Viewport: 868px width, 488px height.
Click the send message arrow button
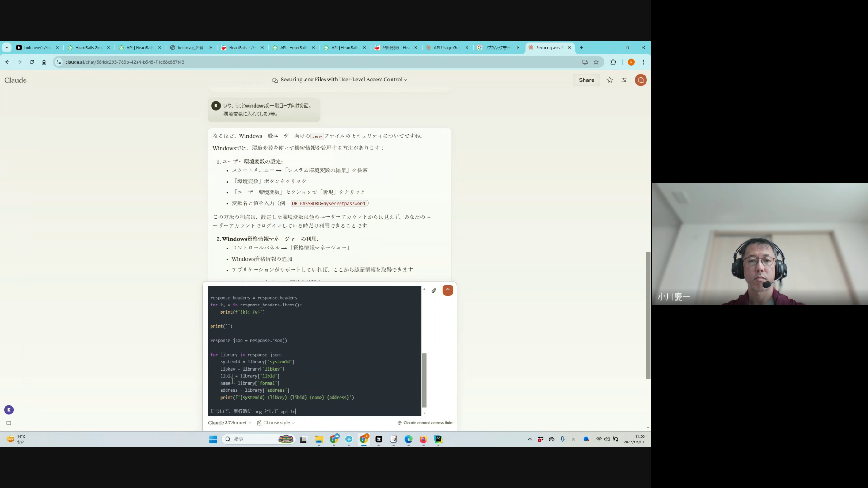click(x=448, y=290)
